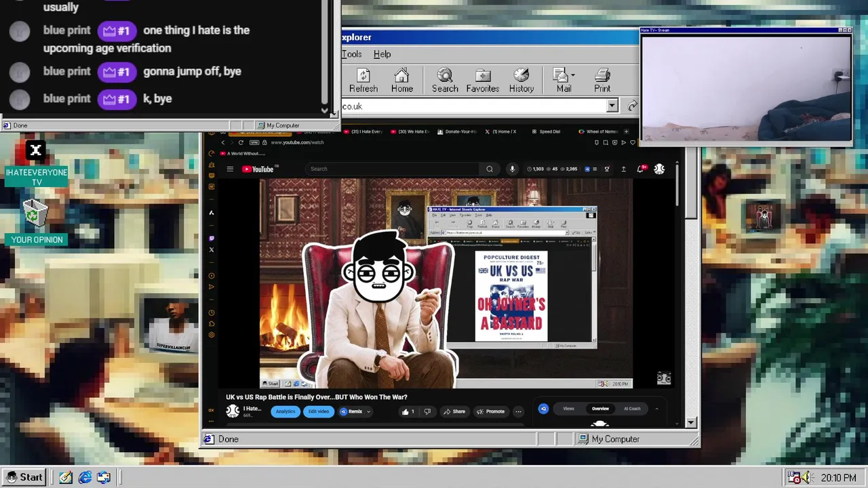Viewport: 868px width, 488px height.
Task: Reload the page in the inner browser
Action: (x=241, y=142)
